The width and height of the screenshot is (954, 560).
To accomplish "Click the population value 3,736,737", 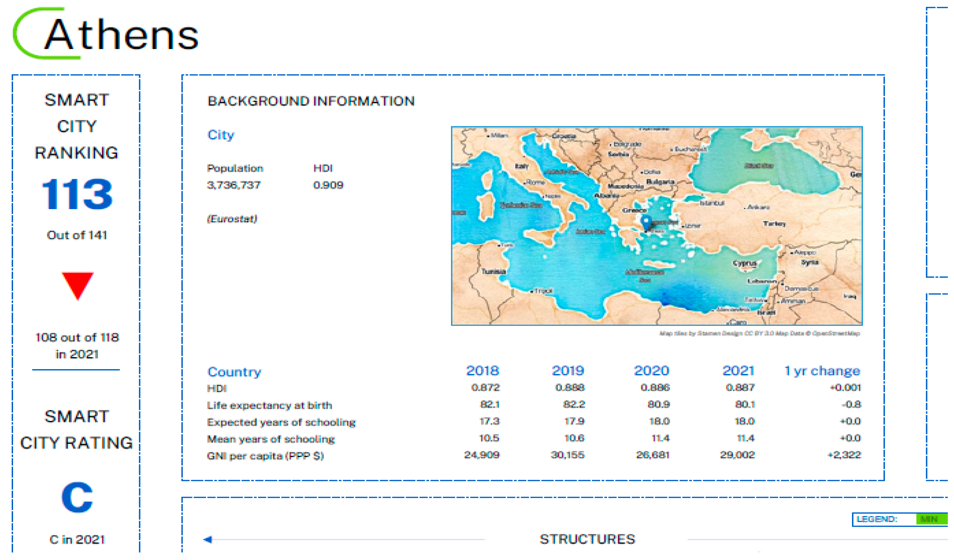I will point(234,185).
